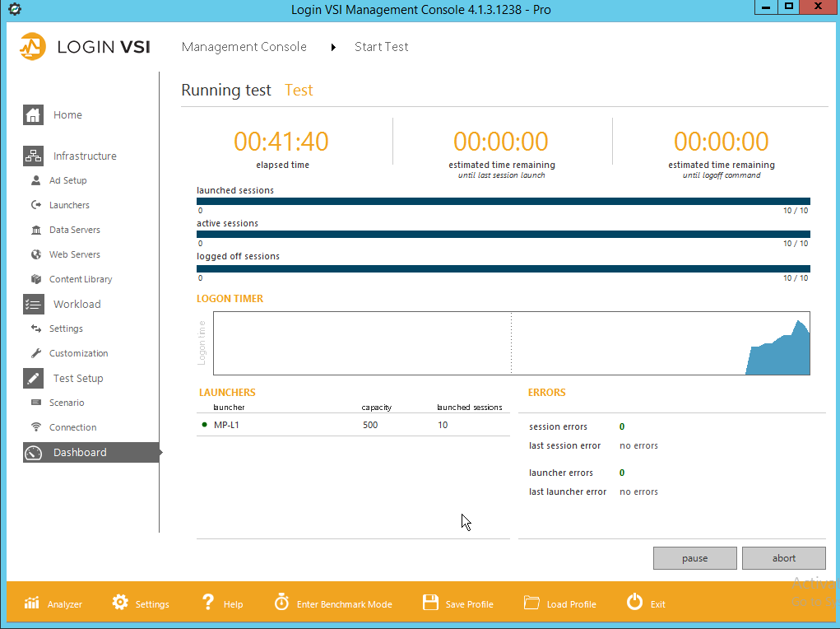Click the Exit power icon
This screenshot has width=840, height=629.
coord(635,602)
